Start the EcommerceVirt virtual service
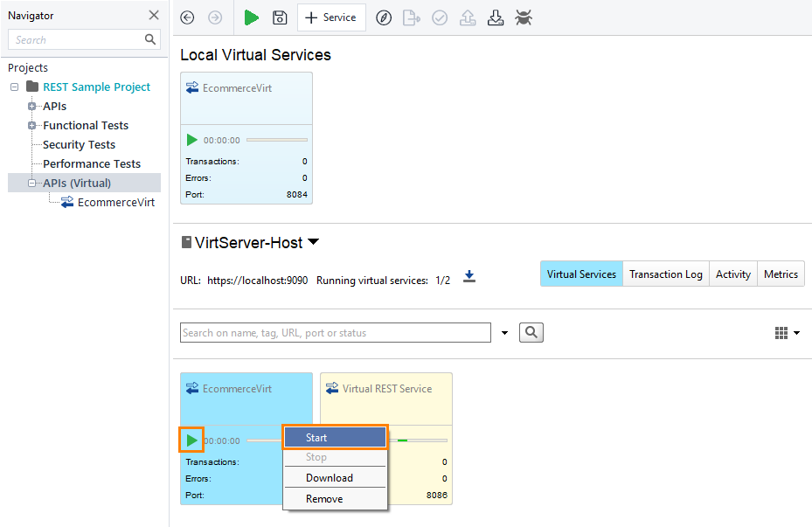The width and height of the screenshot is (812, 527). [191, 440]
